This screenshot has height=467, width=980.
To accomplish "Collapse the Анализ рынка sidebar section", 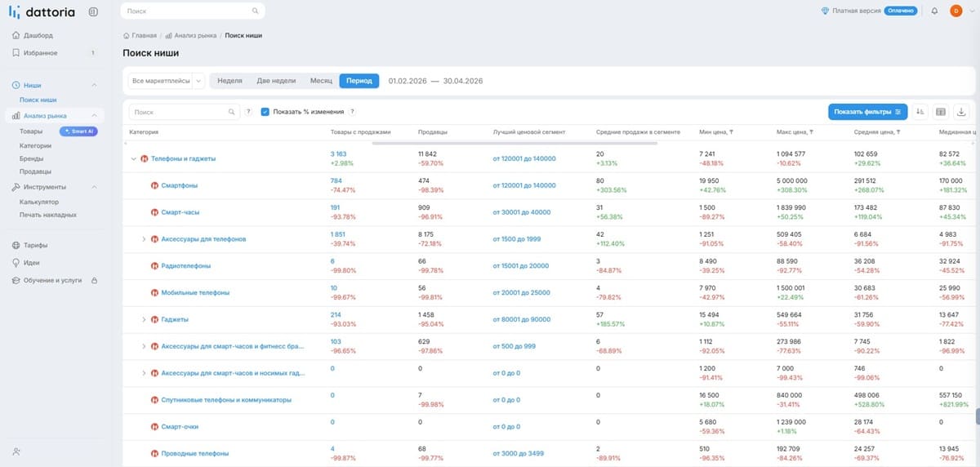I will coord(94,116).
